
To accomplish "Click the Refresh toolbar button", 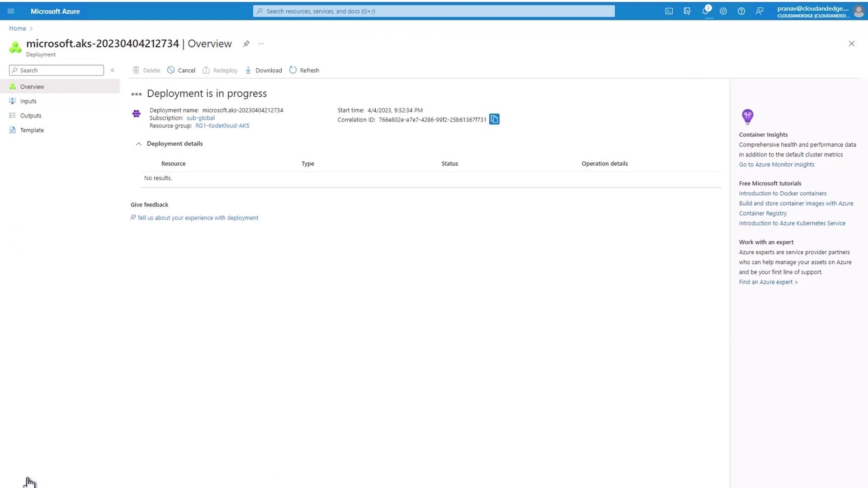I will click(304, 70).
